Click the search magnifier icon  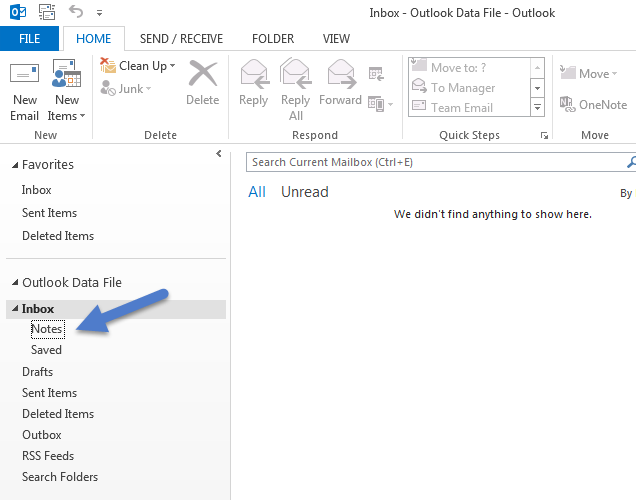(x=631, y=162)
